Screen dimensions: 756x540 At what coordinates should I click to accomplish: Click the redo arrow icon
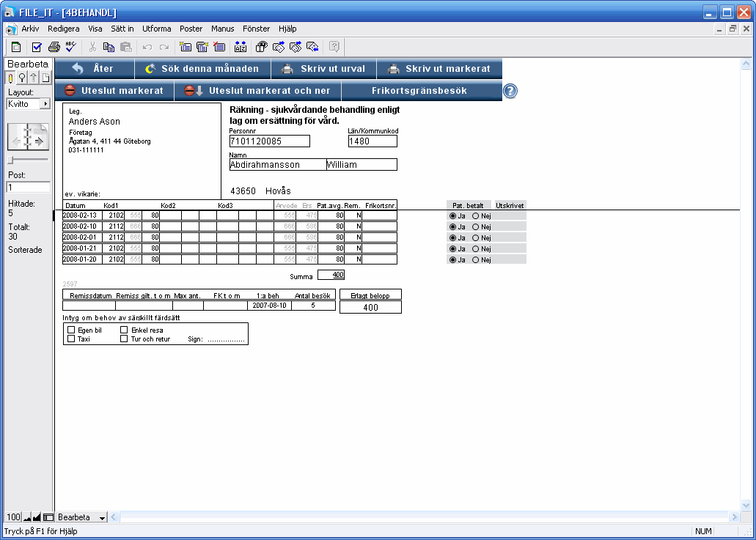tap(164, 47)
